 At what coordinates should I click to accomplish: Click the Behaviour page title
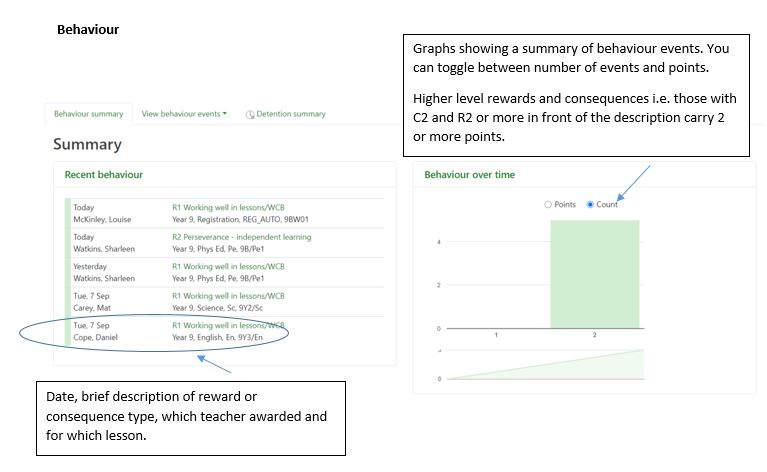click(88, 29)
